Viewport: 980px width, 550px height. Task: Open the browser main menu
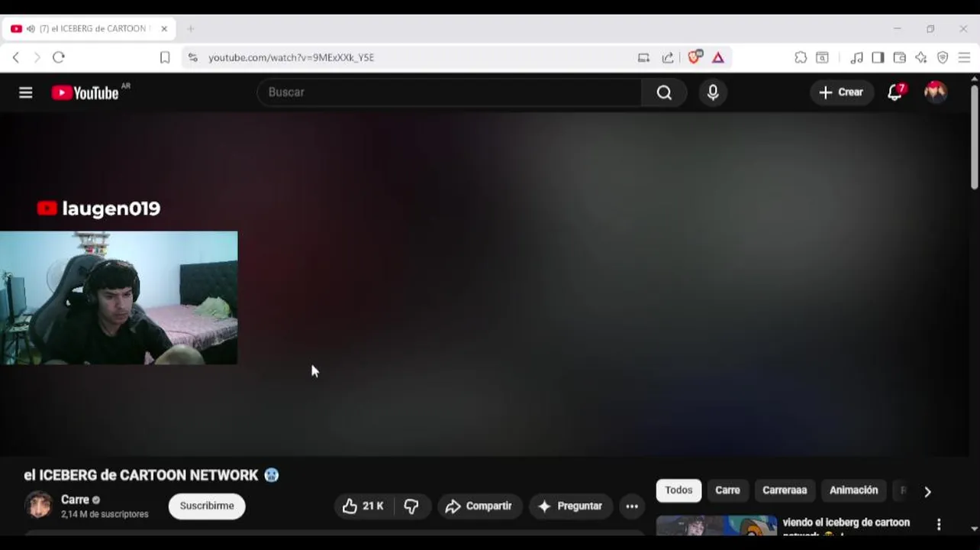click(964, 57)
